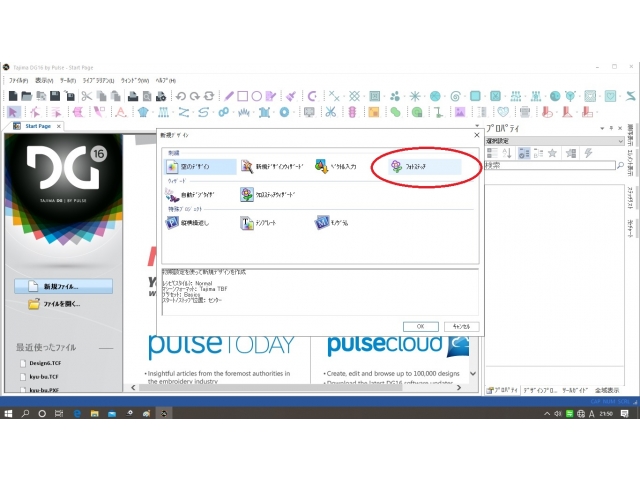This screenshot has height=480, width=640.
Task: Select the ellipse shape tool
Action: 257,96
